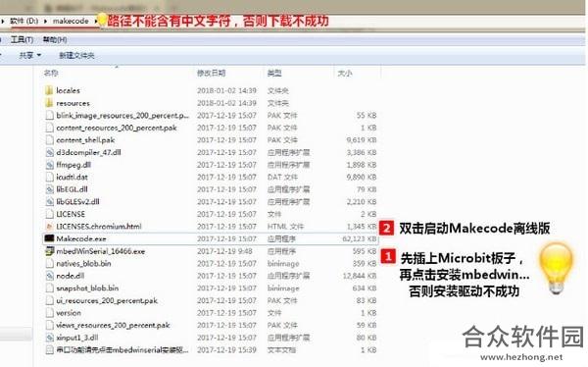Click the content_shell.pak file icon

tap(49, 139)
